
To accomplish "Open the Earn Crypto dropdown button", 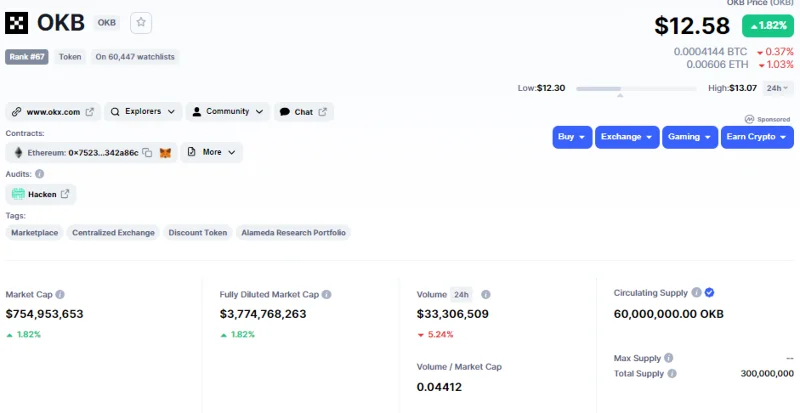I will 757,137.
